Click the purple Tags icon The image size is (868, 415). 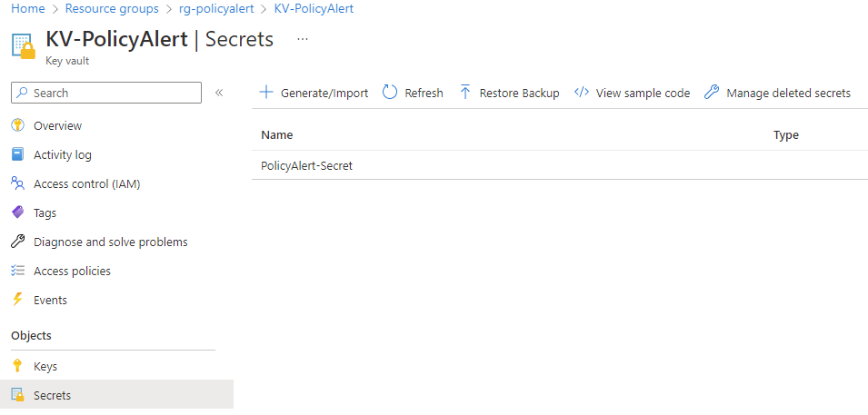click(17, 212)
